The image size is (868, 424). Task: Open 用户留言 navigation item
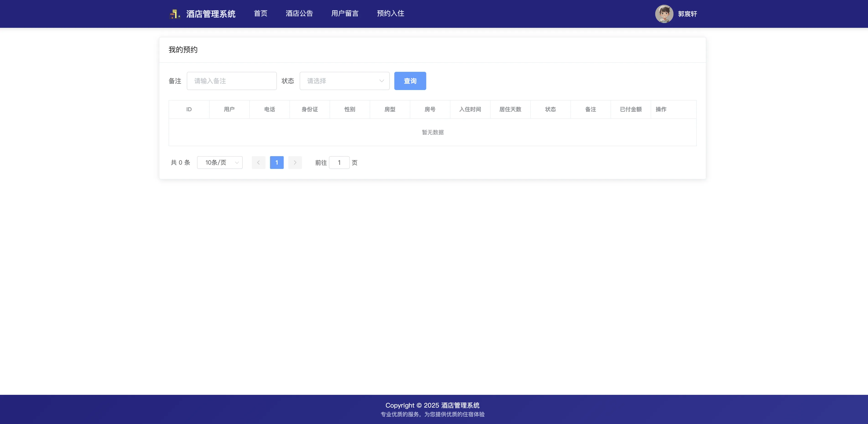345,13
